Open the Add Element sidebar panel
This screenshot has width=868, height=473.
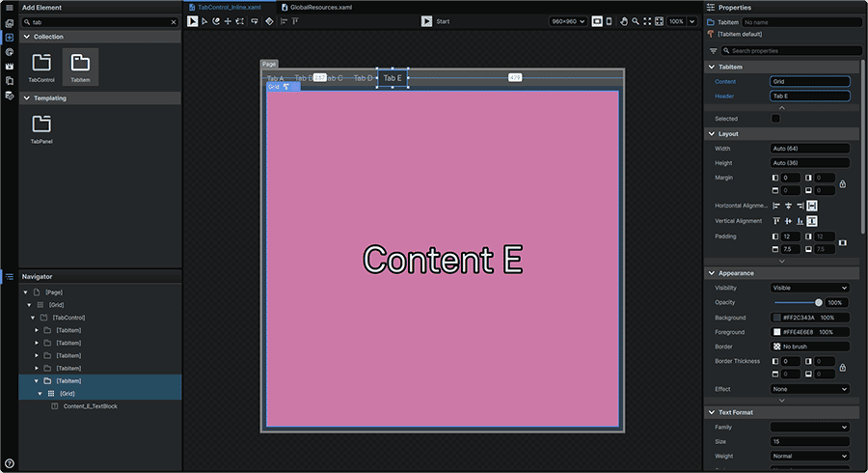[9, 37]
